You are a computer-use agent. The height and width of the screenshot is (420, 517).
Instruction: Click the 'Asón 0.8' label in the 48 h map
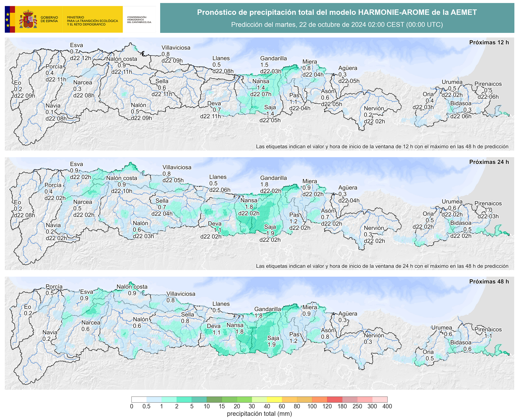328,334
